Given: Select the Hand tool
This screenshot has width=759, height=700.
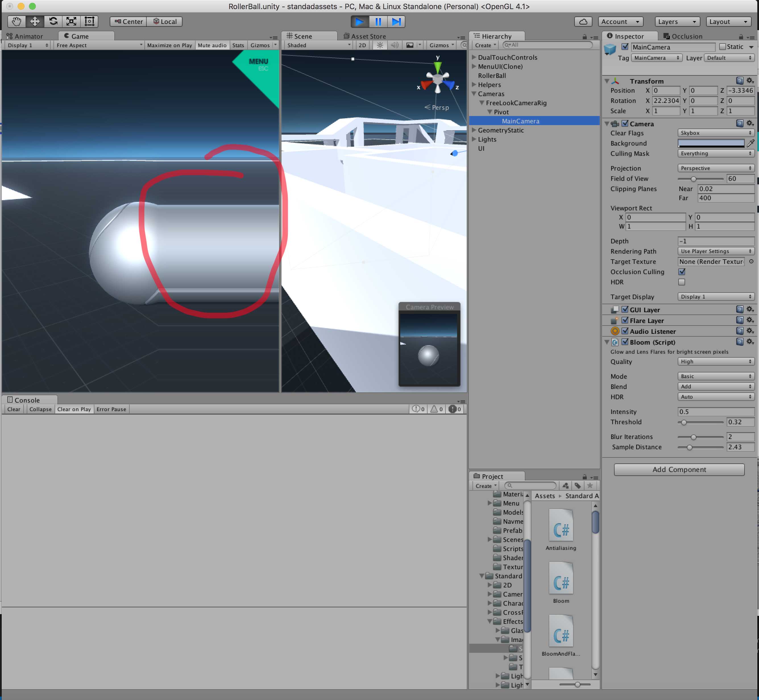Looking at the screenshot, I should coord(16,22).
